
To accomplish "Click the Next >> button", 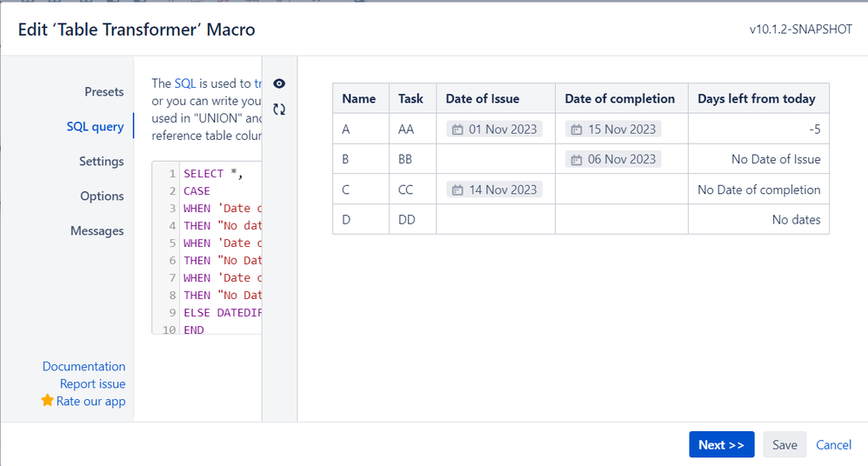I will coord(721,444).
